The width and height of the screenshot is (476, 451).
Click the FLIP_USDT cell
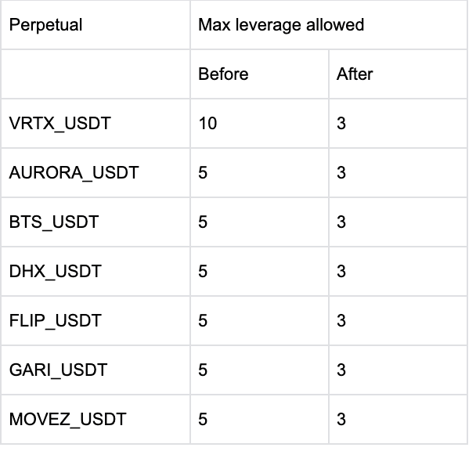pyautogui.click(x=55, y=321)
